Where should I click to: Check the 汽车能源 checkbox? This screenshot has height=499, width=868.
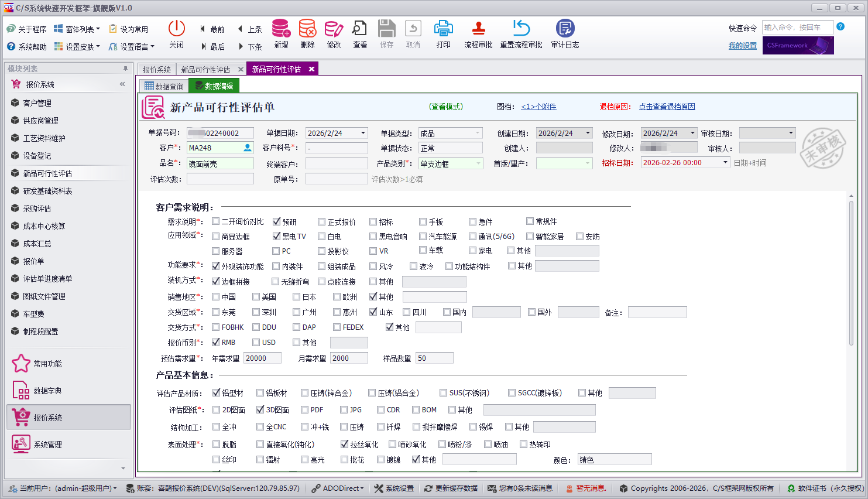click(423, 236)
